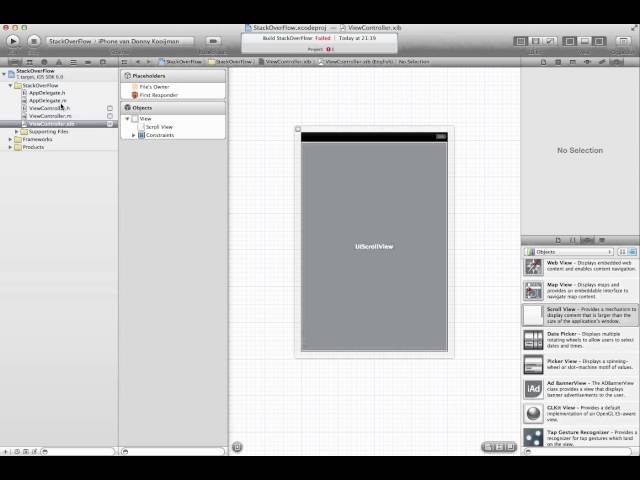
Task: Show the File Template library
Action: (558, 240)
